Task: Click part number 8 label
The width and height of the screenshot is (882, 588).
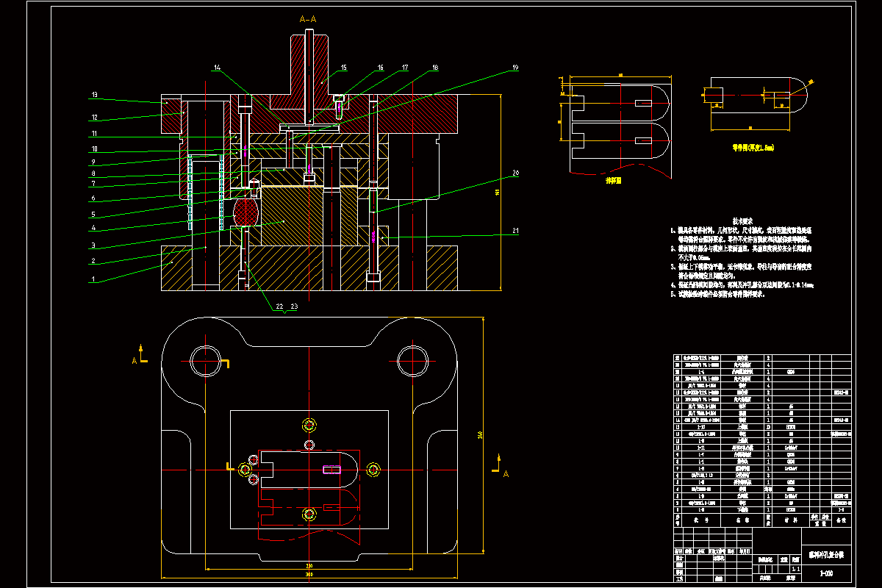Action: pos(93,173)
